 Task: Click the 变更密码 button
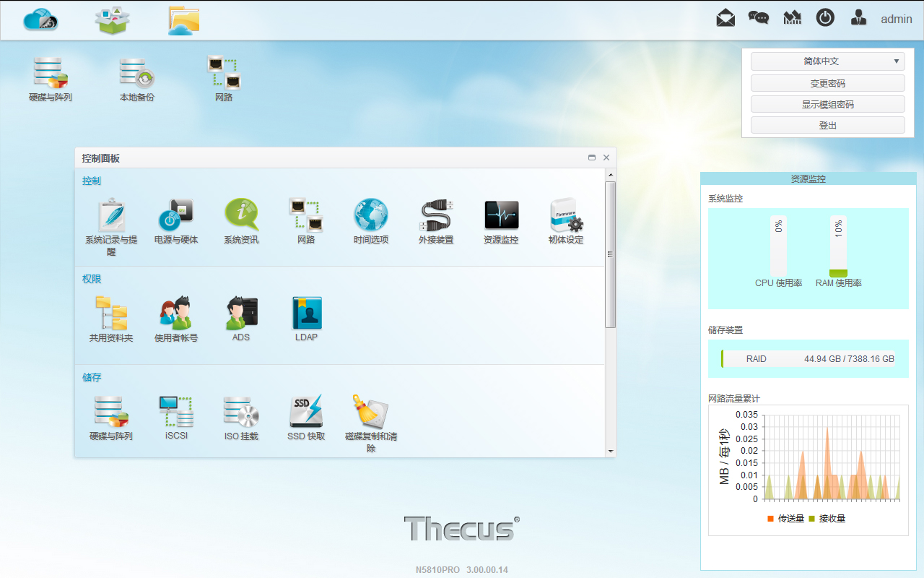pos(827,83)
